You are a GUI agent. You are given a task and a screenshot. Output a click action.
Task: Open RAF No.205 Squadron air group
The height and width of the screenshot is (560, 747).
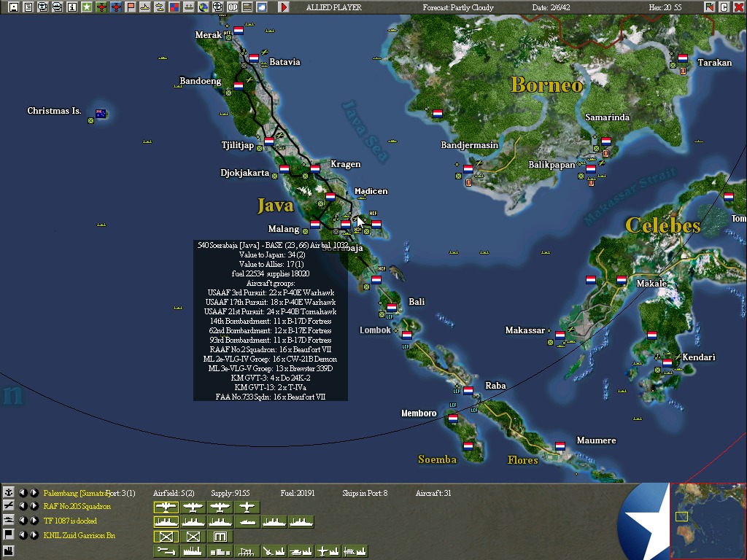pos(77,507)
